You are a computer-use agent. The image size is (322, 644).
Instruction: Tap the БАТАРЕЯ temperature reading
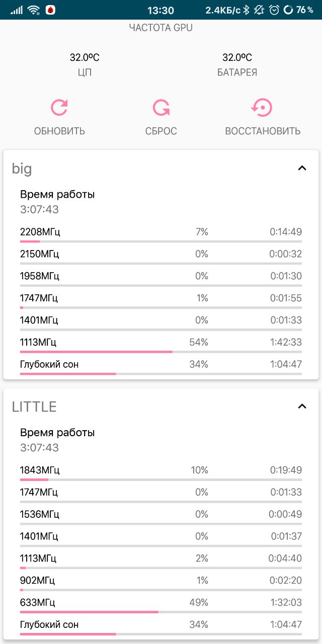pyautogui.click(x=237, y=58)
